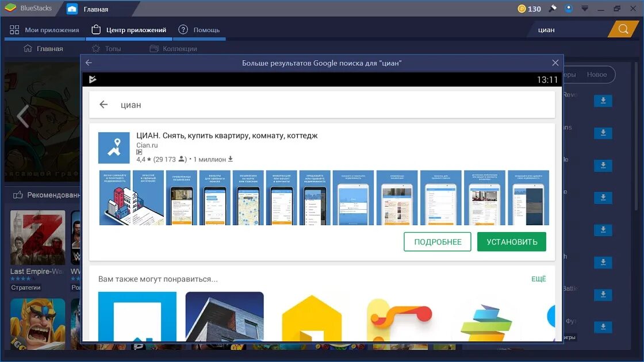The width and height of the screenshot is (644, 362).
Task: Click the Play Store icon in the black status bar
Action: click(93, 79)
